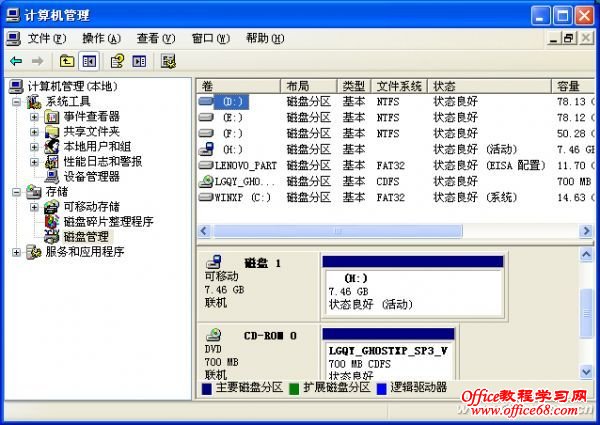600x425 pixels.
Task: Expand the 可移动存储 node
Action: (x=34, y=207)
